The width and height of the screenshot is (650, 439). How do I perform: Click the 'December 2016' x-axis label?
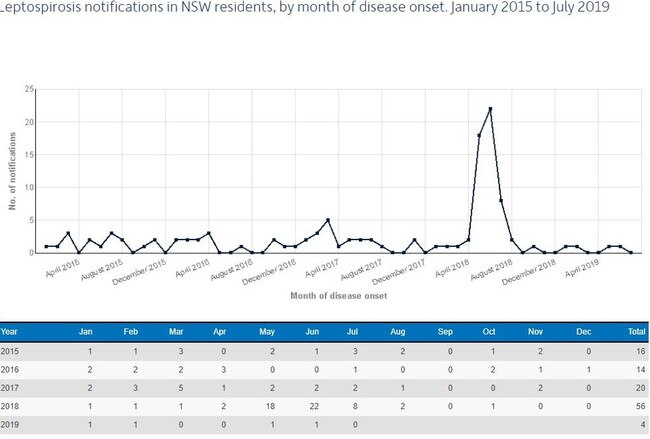(x=269, y=272)
